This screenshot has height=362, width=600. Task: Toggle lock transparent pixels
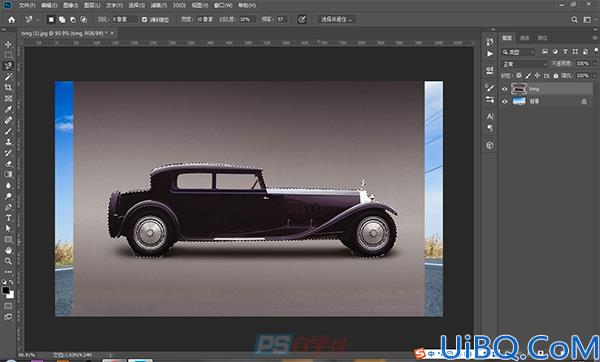[x=518, y=76]
